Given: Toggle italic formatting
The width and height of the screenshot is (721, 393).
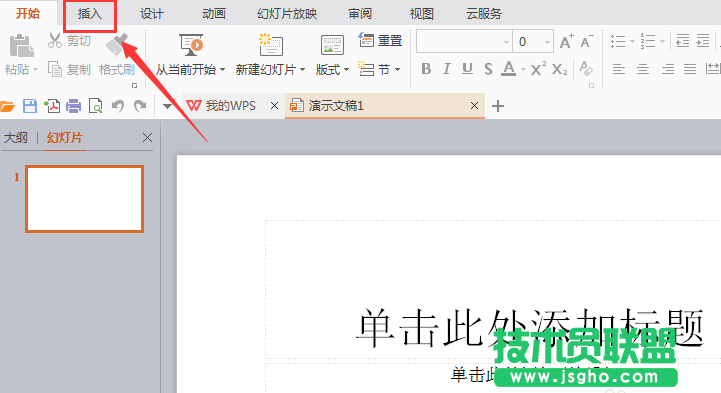Looking at the screenshot, I should click(x=446, y=69).
